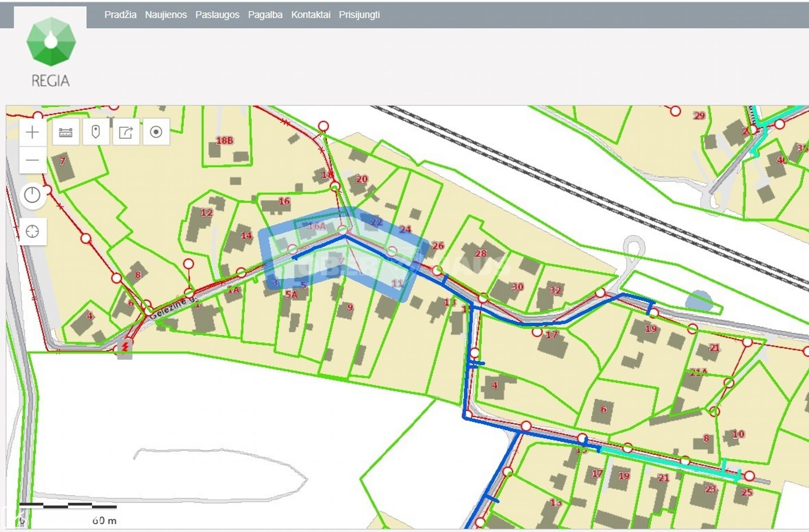Zoom in the map with plus button
The width and height of the screenshot is (809, 532).
(x=32, y=132)
